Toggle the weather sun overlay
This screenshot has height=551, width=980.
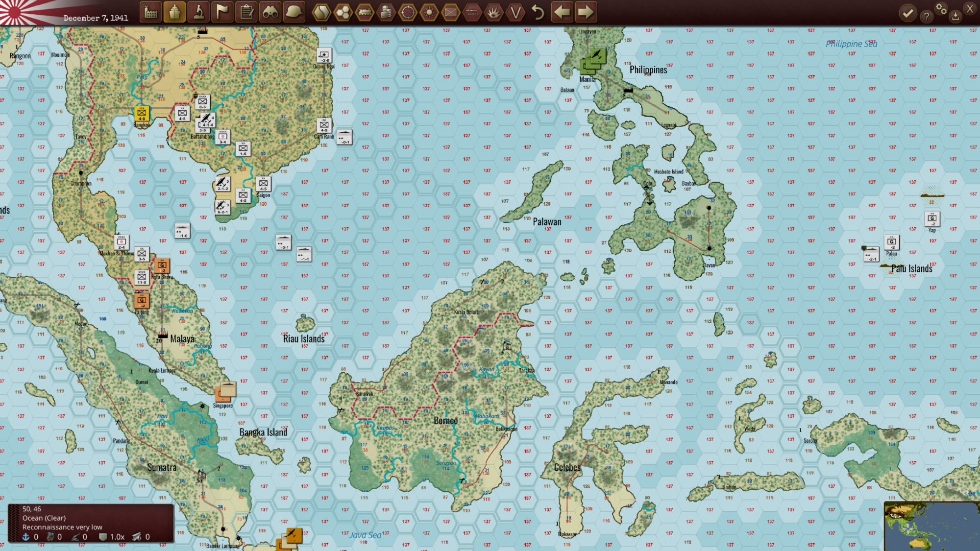pos(429,12)
